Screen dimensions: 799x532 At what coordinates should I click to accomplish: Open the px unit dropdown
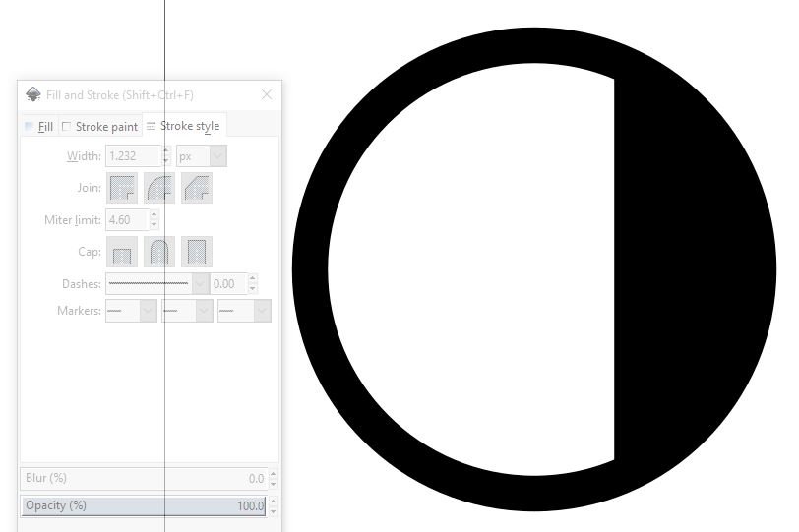(202, 155)
